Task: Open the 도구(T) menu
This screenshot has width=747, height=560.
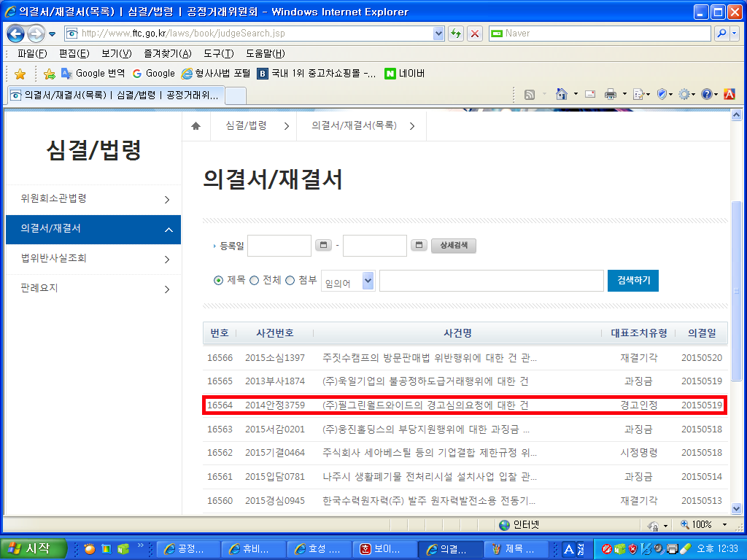Action: [x=218, y=53]
